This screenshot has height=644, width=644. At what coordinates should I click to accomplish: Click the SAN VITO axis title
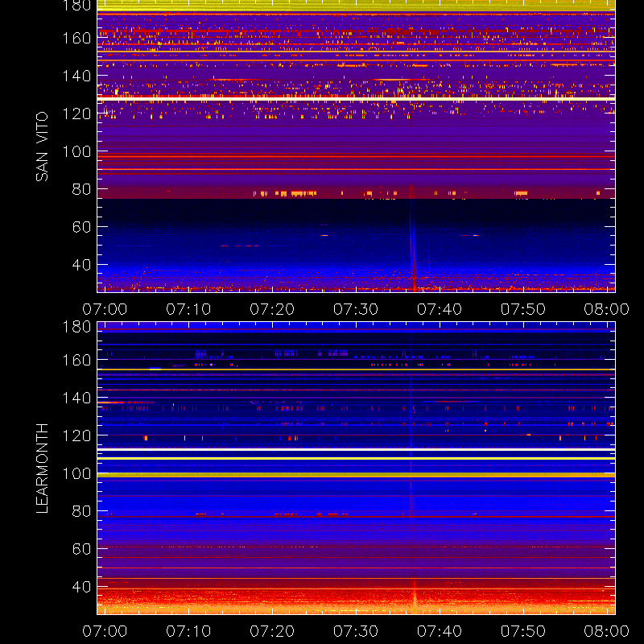[42, 147]
